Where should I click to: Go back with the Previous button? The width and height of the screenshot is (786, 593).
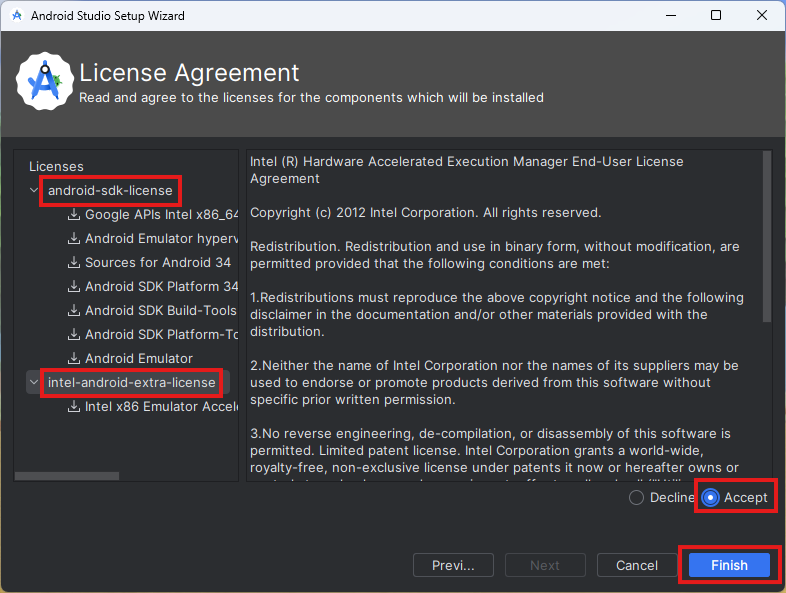[x=453, y=565]
